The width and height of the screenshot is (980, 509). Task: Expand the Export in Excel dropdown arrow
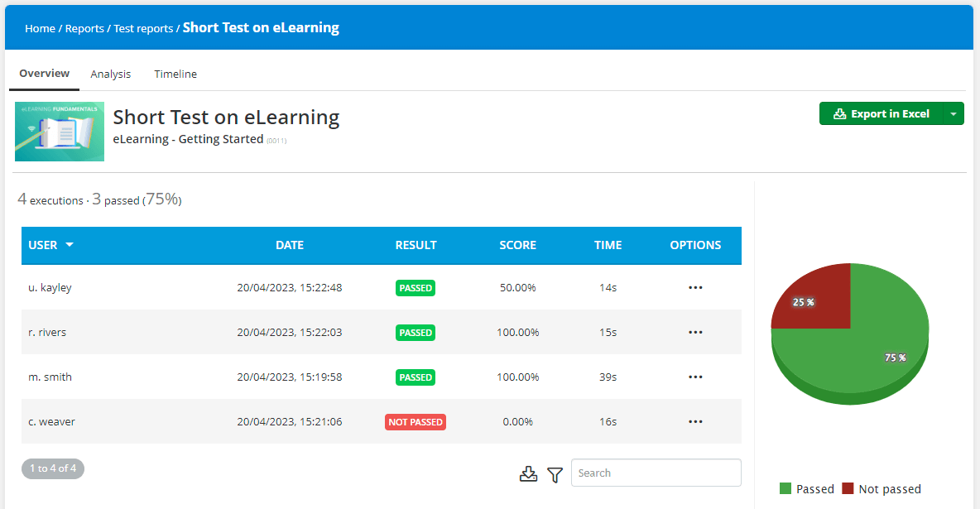(x=954, y=114)
